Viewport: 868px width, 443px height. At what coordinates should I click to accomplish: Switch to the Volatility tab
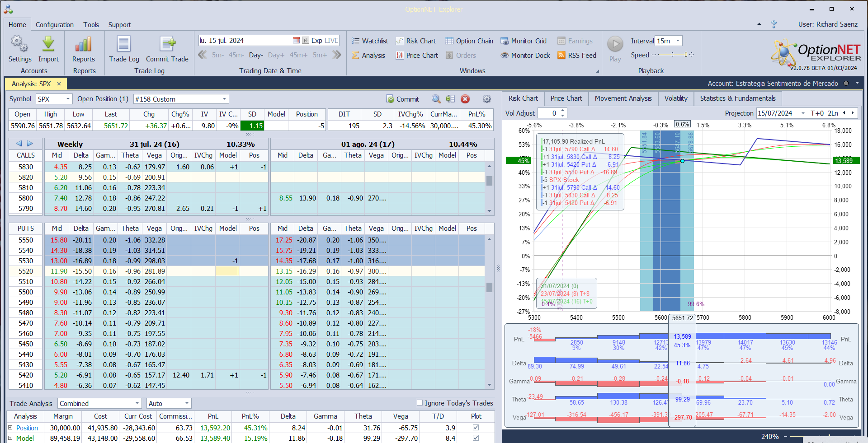pyautogui.click(x=675, y=98)
